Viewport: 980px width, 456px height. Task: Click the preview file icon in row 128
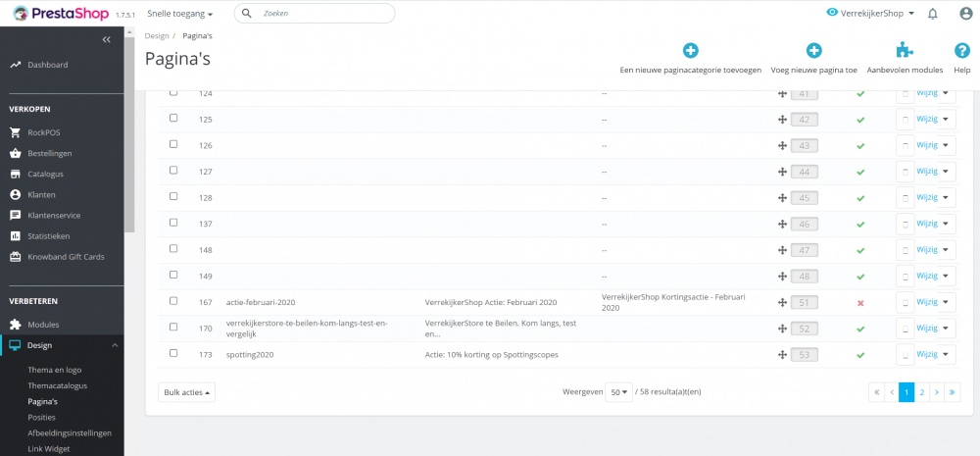tap(905, 198)
